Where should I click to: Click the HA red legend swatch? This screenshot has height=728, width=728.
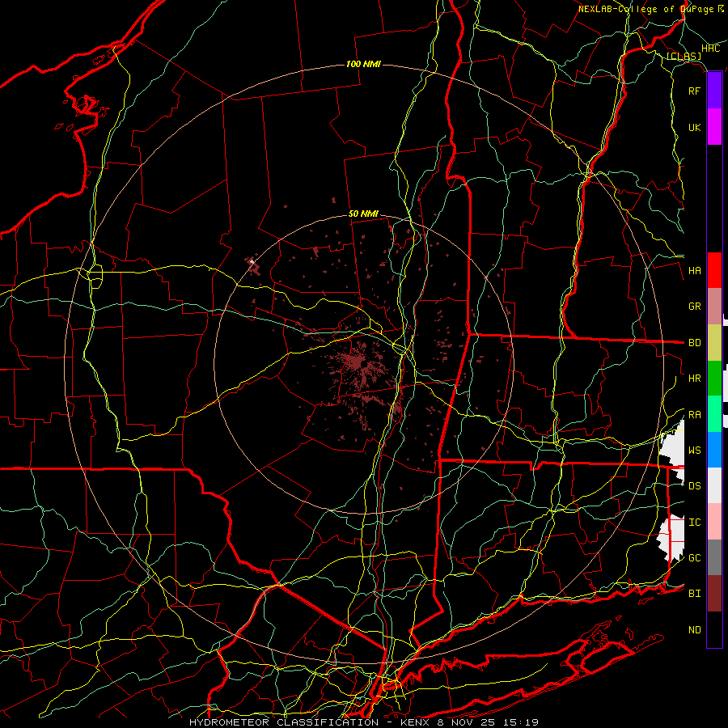714,270
